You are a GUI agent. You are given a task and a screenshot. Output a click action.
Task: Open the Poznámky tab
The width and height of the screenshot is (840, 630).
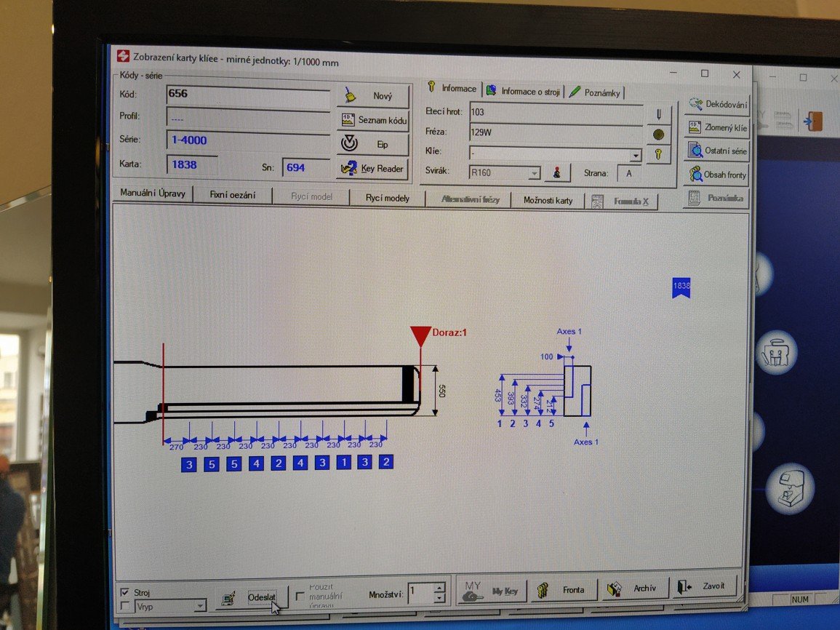coord(596,92)
